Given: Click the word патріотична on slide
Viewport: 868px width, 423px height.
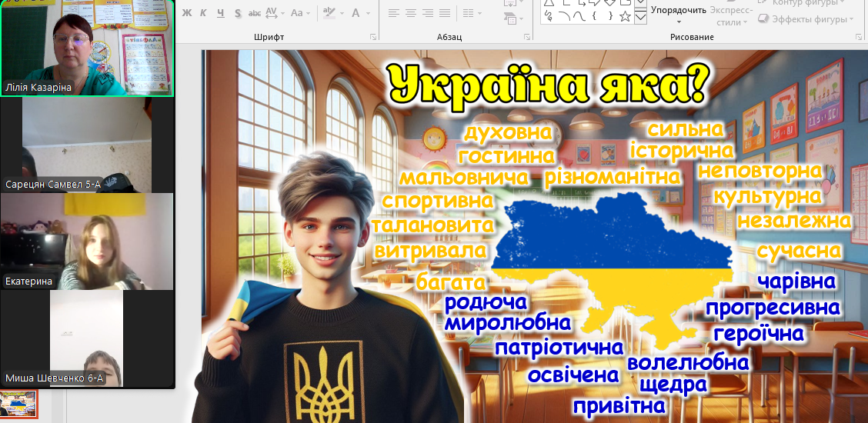Looking at the screenshot, I should click(559, 348).
